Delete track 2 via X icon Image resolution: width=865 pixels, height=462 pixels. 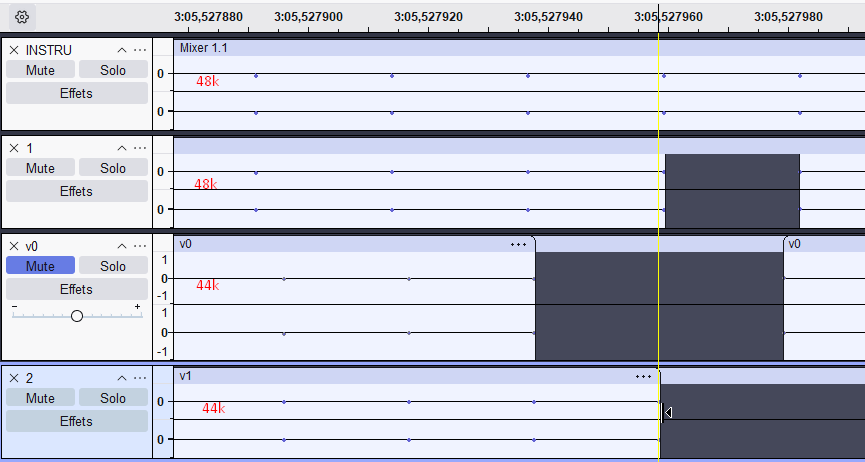coord(14,378)
